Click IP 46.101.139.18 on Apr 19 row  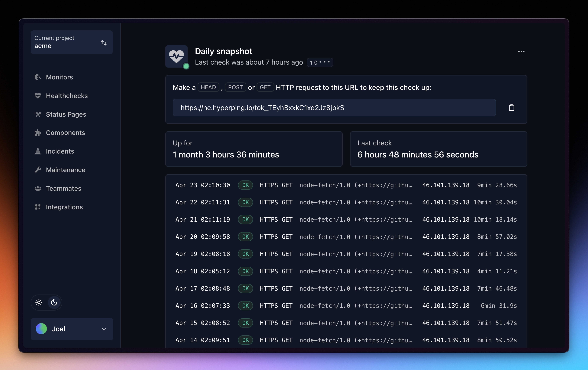point(446,254)
